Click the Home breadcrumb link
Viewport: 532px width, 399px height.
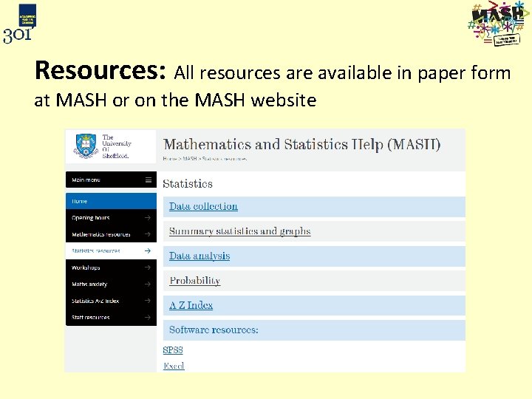coord(170,158)
